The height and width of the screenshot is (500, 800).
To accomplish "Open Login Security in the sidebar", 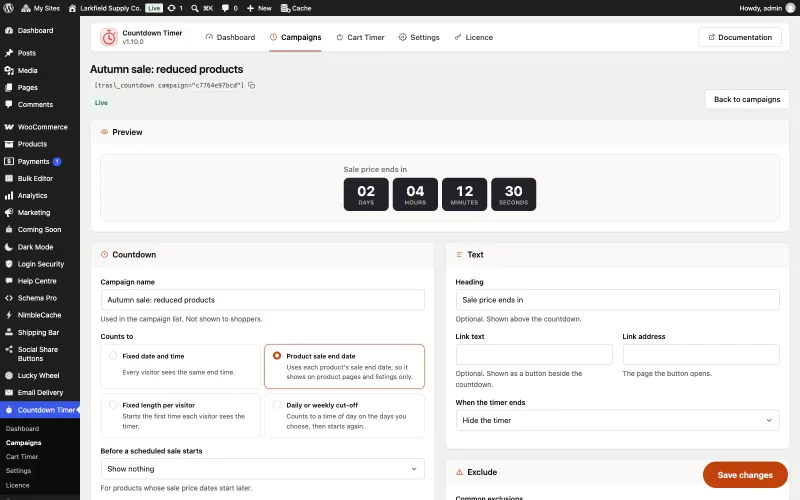I will point(40,264).
